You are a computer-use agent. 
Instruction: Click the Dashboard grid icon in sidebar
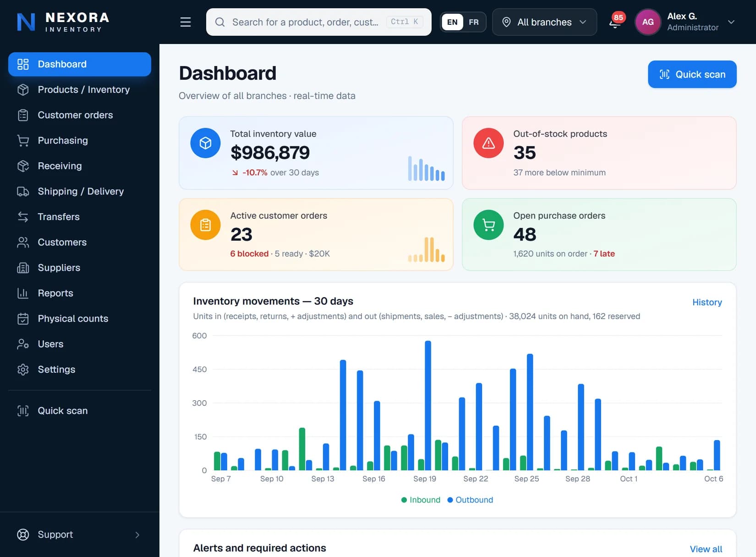(23, 64)
